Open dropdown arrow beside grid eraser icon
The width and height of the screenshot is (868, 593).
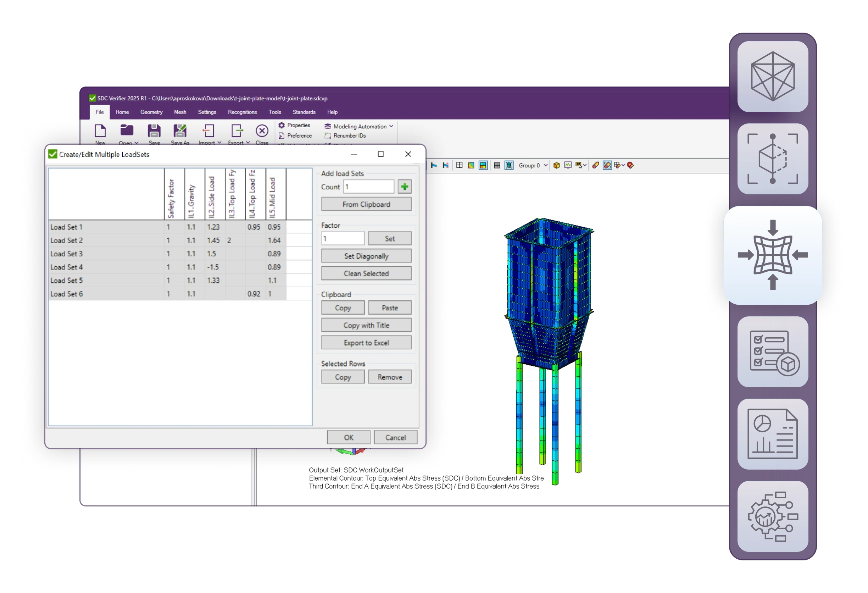(623, 165)
